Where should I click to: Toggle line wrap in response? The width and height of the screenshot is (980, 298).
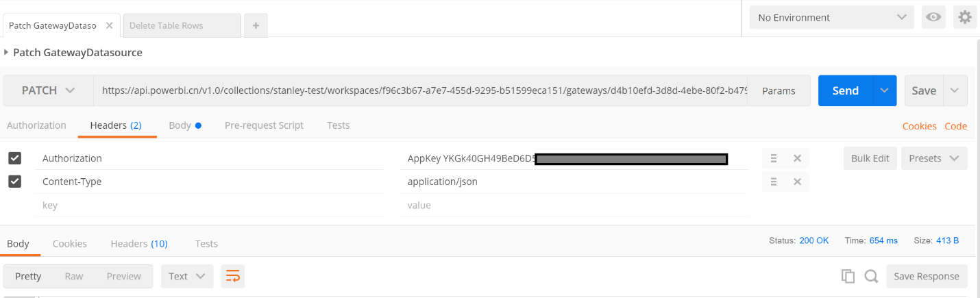[233, 276]
